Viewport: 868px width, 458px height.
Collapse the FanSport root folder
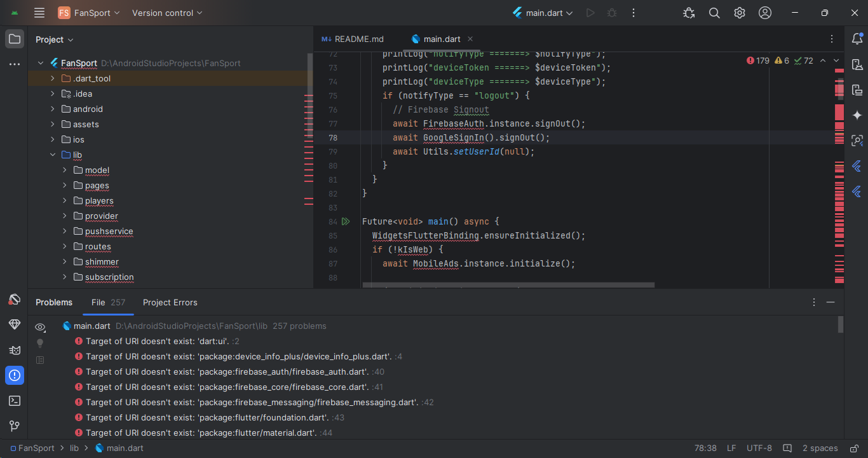[x=41, y=63]
